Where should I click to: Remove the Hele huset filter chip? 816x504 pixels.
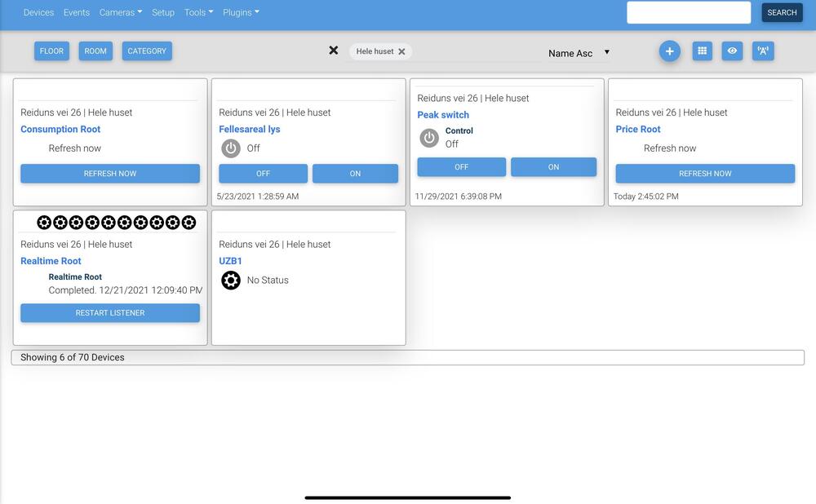click(x=401, y=51)
